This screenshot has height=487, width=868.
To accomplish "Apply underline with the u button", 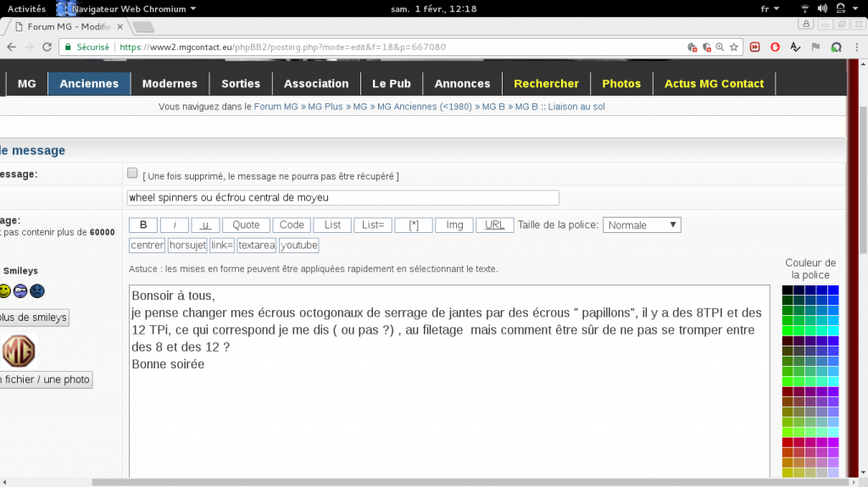I will pos(205,224).
